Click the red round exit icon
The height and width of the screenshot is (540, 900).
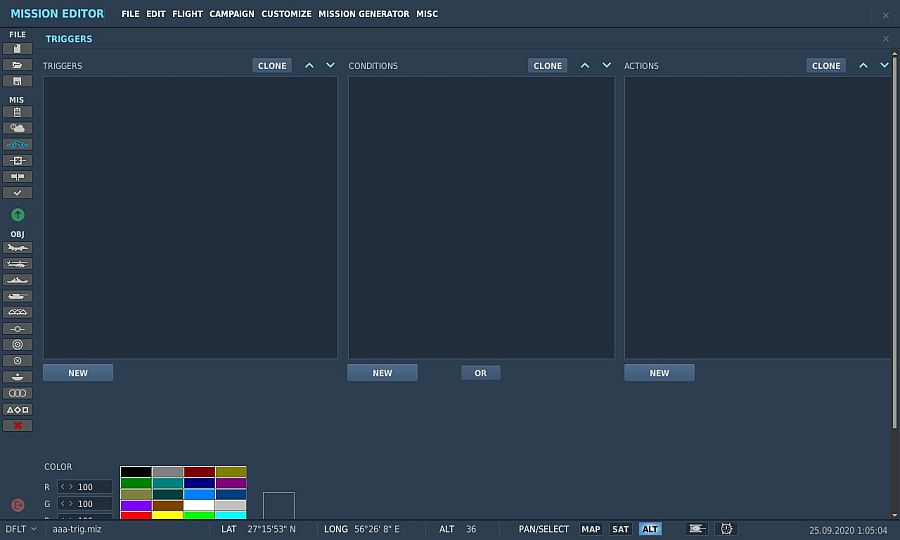click(18, 505)
